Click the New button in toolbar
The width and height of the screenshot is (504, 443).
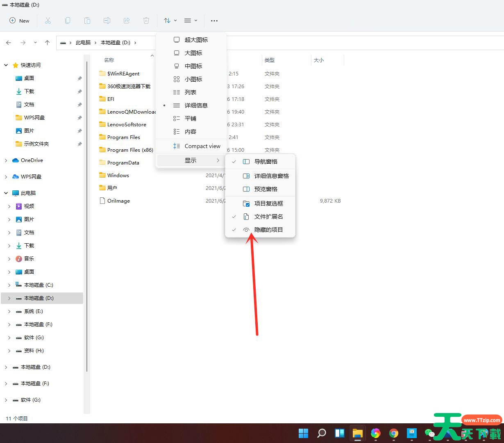(x=20, y=21)
